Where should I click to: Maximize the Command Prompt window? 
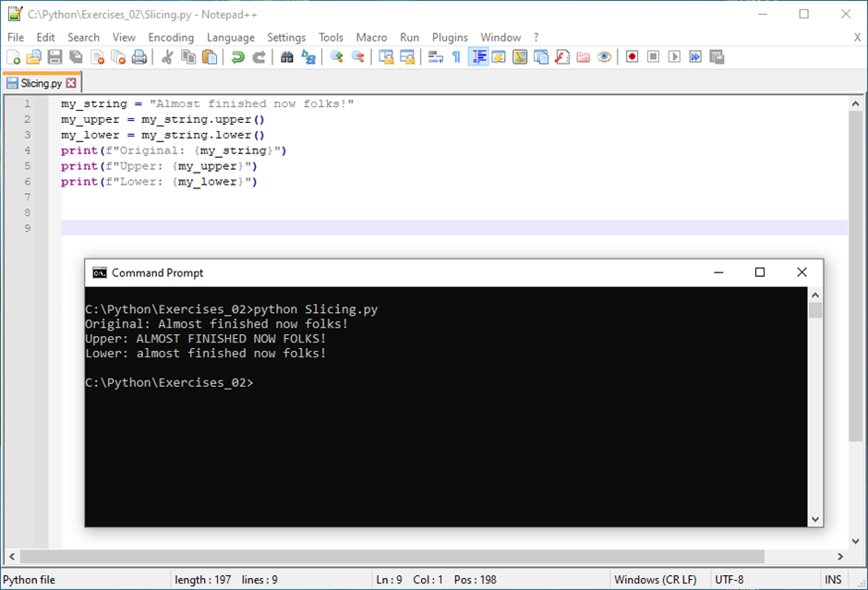point(759,272)
